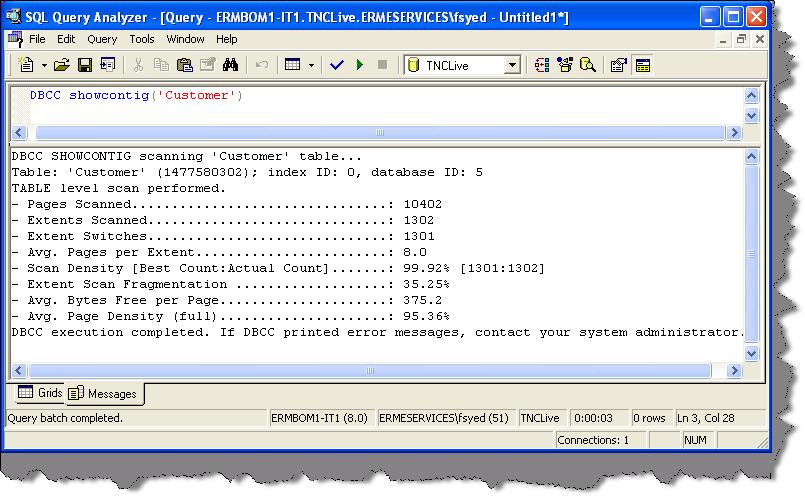Click the Cancel Execution stop icon
Viewport: 805px width, 496px height.
382,65
